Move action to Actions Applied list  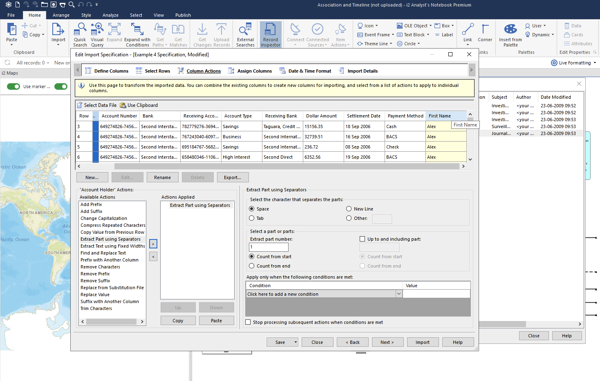[x=153, y=244]
